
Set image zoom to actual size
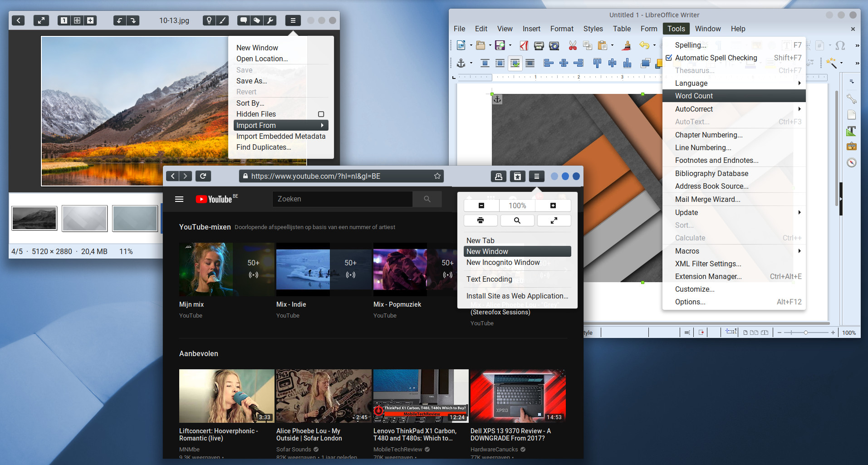64,20
